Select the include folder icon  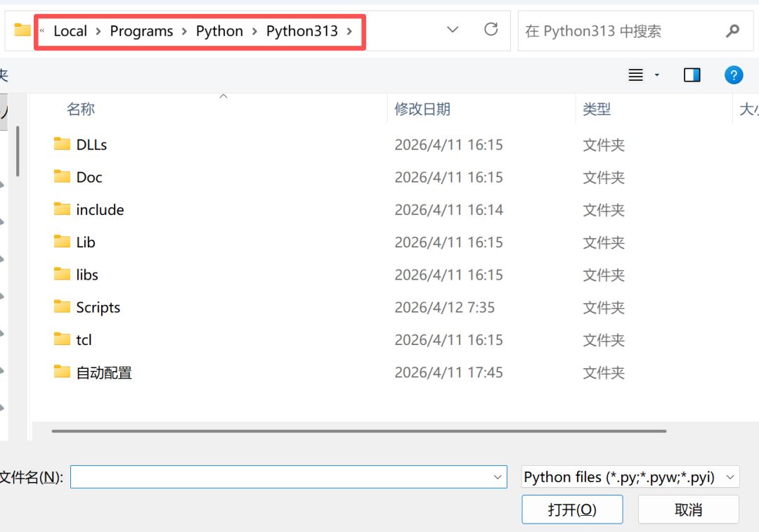coord(62,209)
